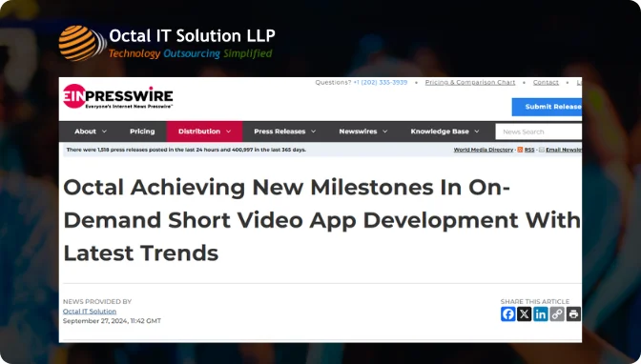Click the print article icon

[573, 314]
